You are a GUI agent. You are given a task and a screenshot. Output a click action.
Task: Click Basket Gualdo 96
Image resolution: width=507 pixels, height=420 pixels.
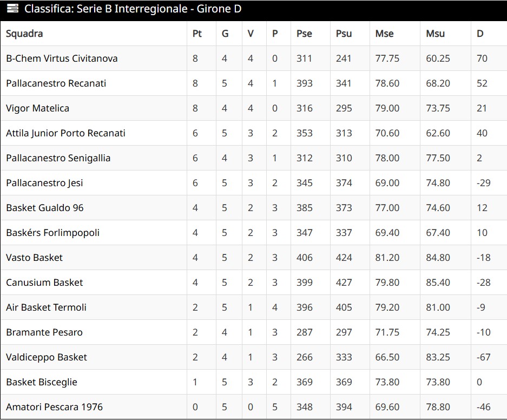point(45,208)
